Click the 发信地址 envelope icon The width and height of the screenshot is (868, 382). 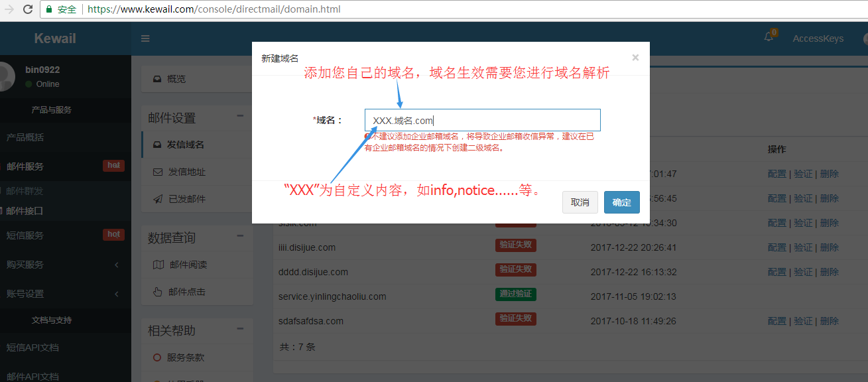pyautogui.click(x=157, y=172)
